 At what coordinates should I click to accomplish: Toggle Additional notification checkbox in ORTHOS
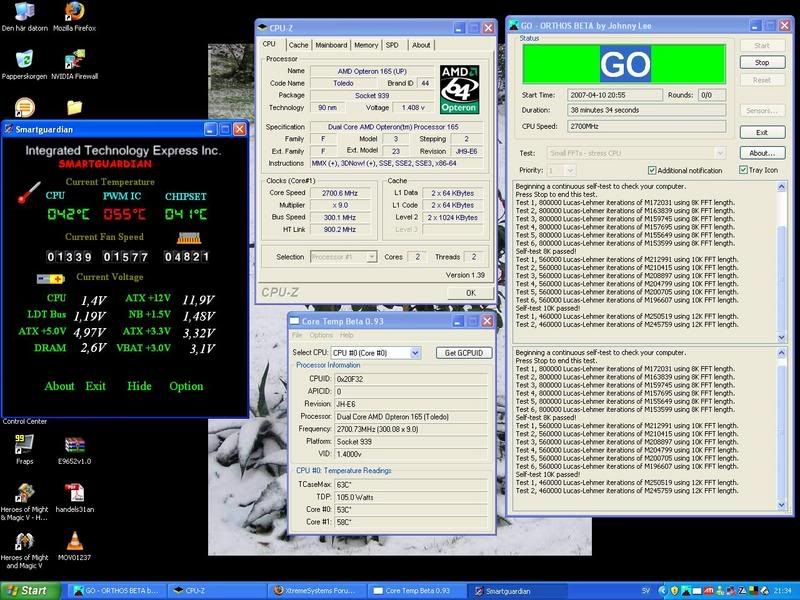pos(652,170)
